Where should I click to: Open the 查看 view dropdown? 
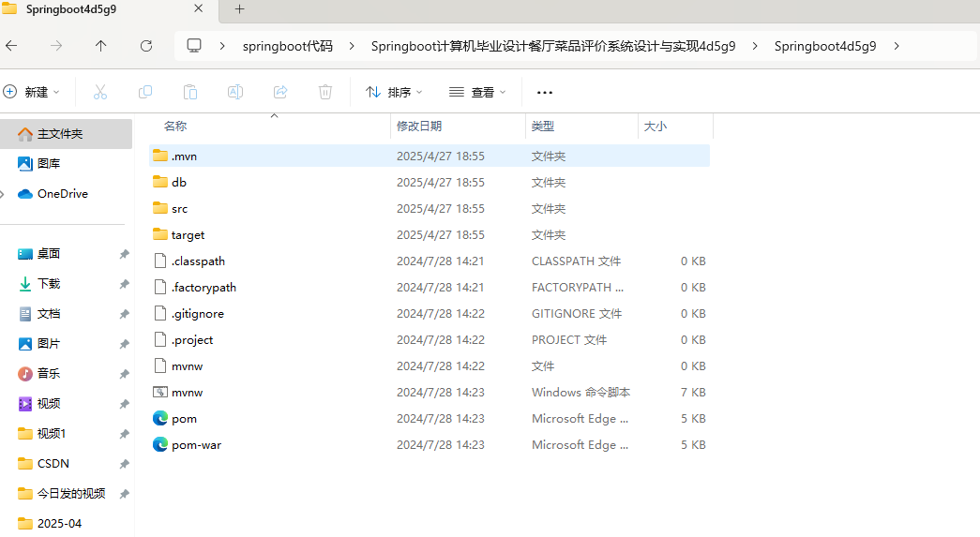point(477,93)
